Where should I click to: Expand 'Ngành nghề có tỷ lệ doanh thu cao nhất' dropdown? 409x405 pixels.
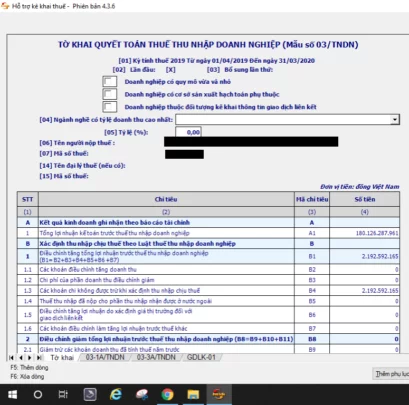(395, 119)
